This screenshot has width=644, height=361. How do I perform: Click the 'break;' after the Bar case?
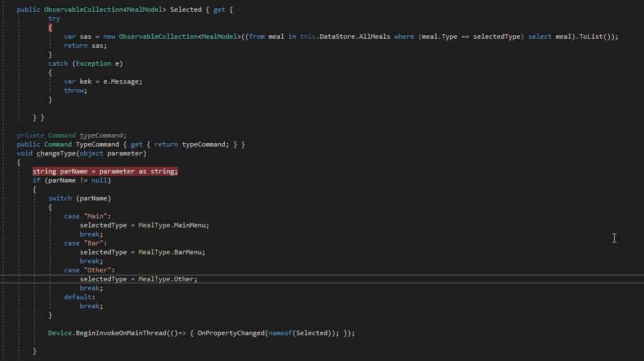(91, 261)
